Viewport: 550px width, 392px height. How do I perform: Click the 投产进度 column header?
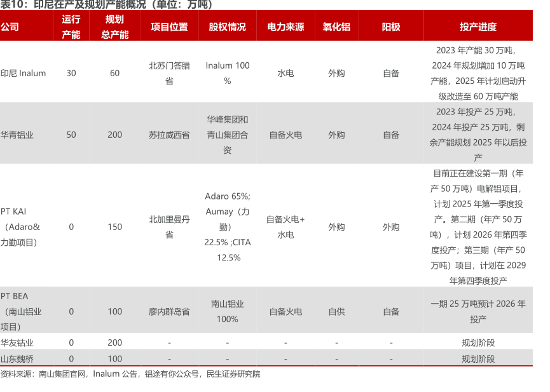click(478, 27)
